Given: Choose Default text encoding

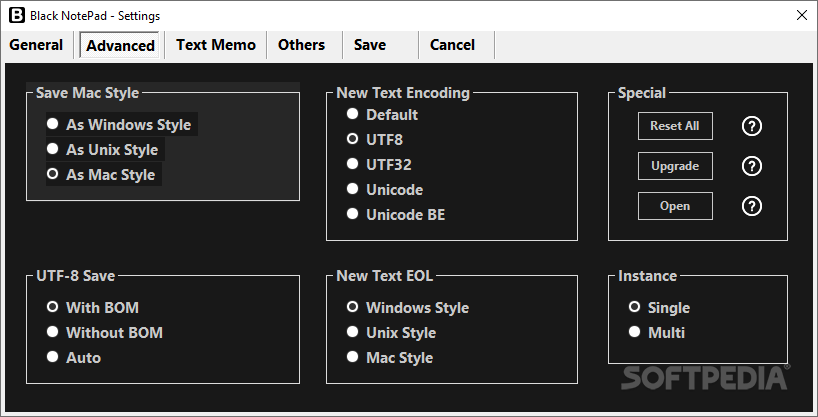Looking at the screenshot, I should (x=382, y=114).
